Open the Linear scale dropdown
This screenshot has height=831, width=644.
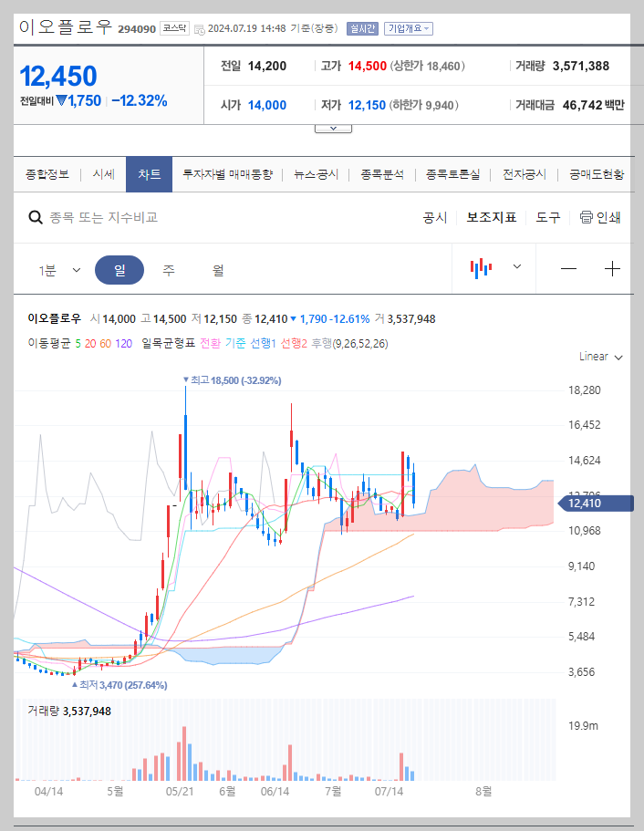click(597, 357)
